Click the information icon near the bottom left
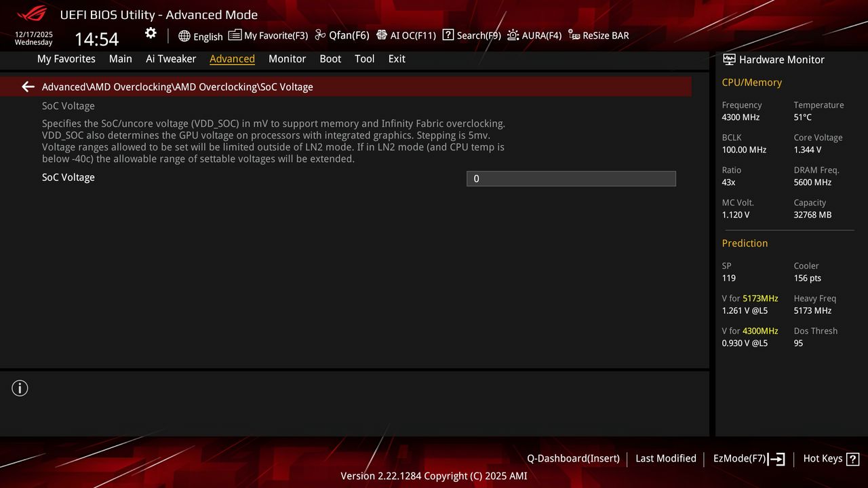The width and height of the screenshot is (868, 488). (x=20, y=388)
